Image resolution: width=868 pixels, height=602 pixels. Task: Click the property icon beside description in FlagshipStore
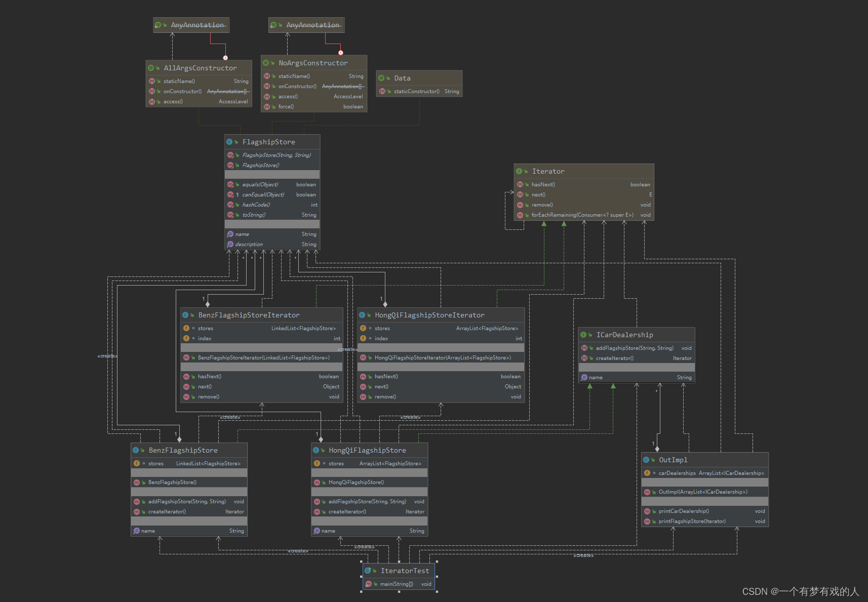(x=230, y=244)
